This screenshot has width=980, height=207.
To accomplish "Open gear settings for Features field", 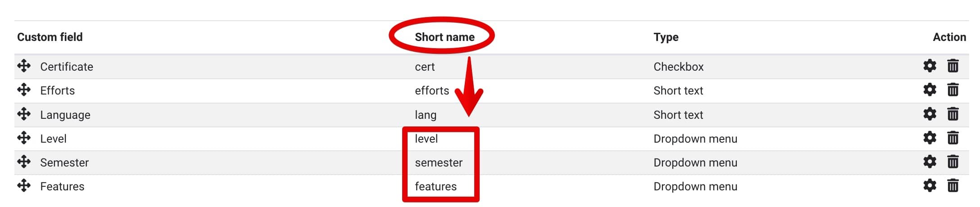I will coord(930,186).
